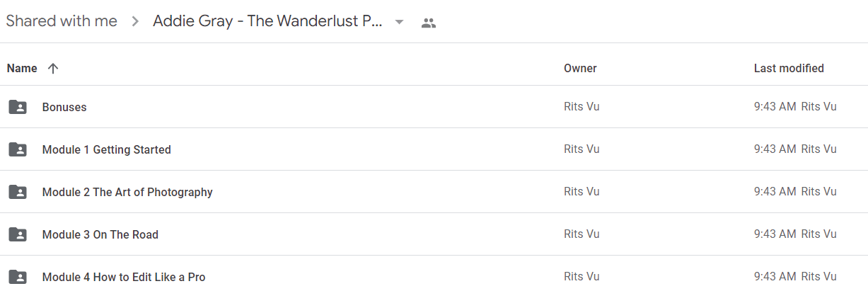The image size is (868, 291).
Task: Click the Last modified column header
Action: (789, 69)
